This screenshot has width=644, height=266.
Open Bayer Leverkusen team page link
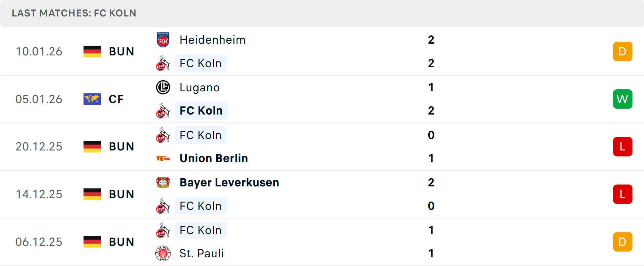click(x=229, y=182)
